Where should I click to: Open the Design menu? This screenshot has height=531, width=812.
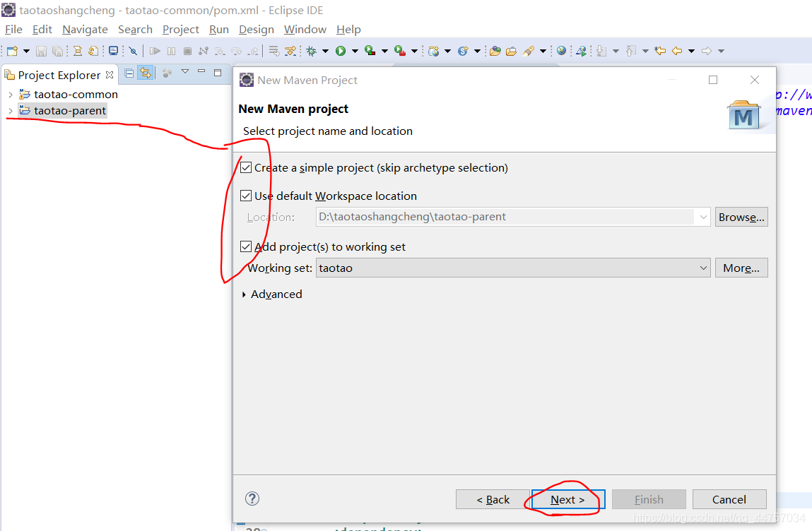(x=257, y=30)
